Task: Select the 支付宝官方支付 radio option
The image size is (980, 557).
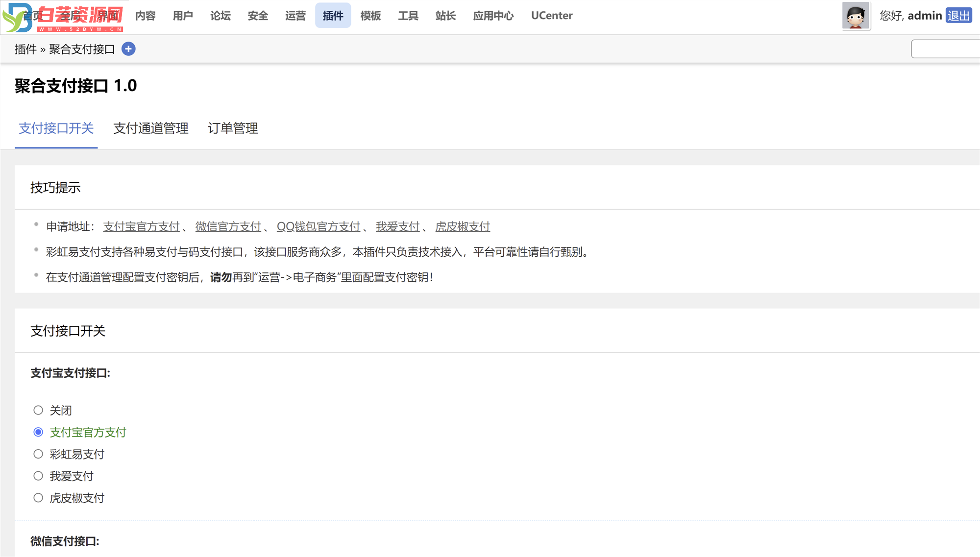Action: point(38,432)
